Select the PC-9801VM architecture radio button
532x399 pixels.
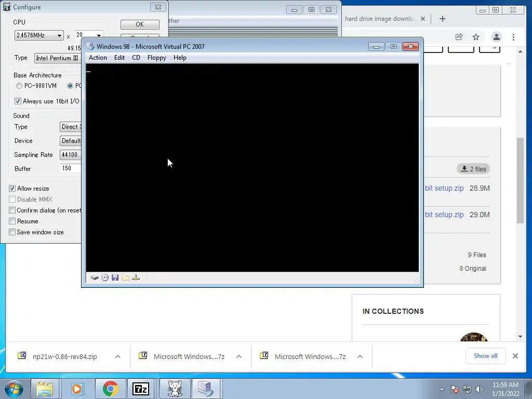pyautogui.click(x=19, y=86)
